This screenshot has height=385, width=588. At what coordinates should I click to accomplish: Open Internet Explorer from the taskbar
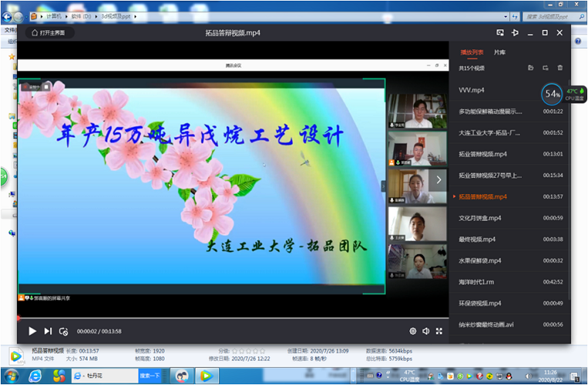(36, 376)
